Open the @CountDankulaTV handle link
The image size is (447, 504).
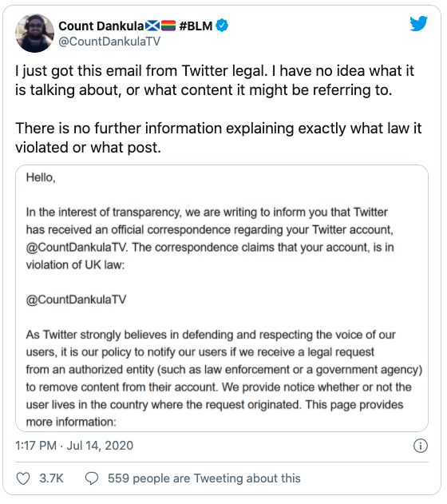point(109,42)
